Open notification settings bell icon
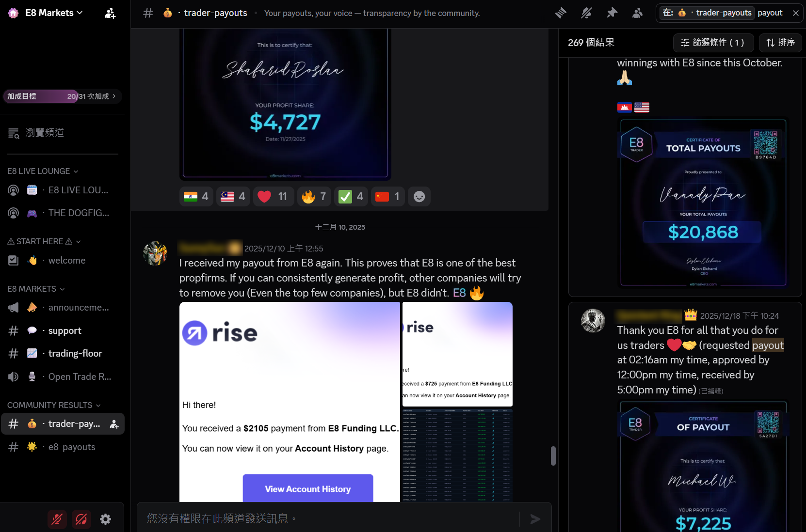The height and width of the screenshot is (532, 806). click(586, 13)
